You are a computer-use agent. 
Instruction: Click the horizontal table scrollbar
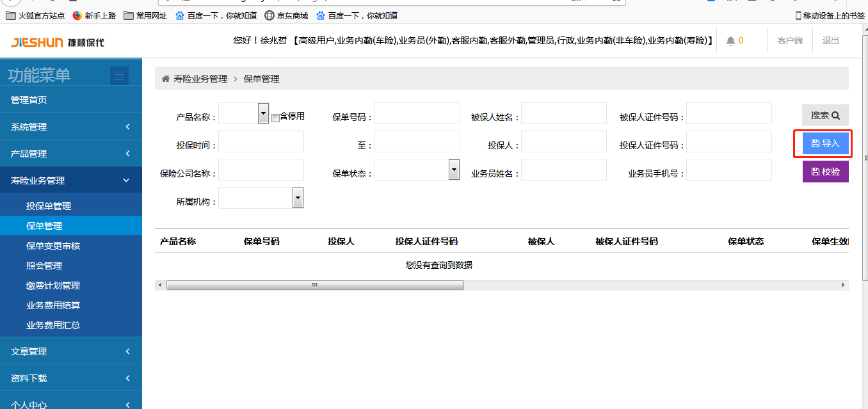[314, 285]
